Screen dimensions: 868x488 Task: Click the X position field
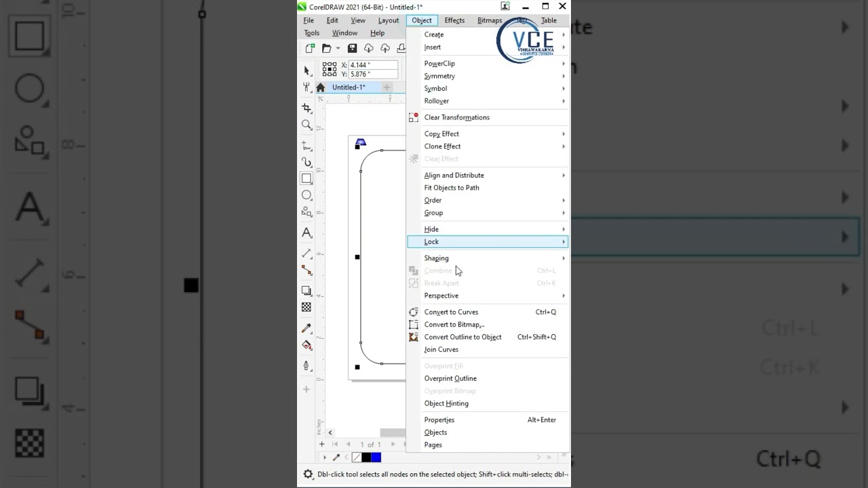[x=373, y=65]
